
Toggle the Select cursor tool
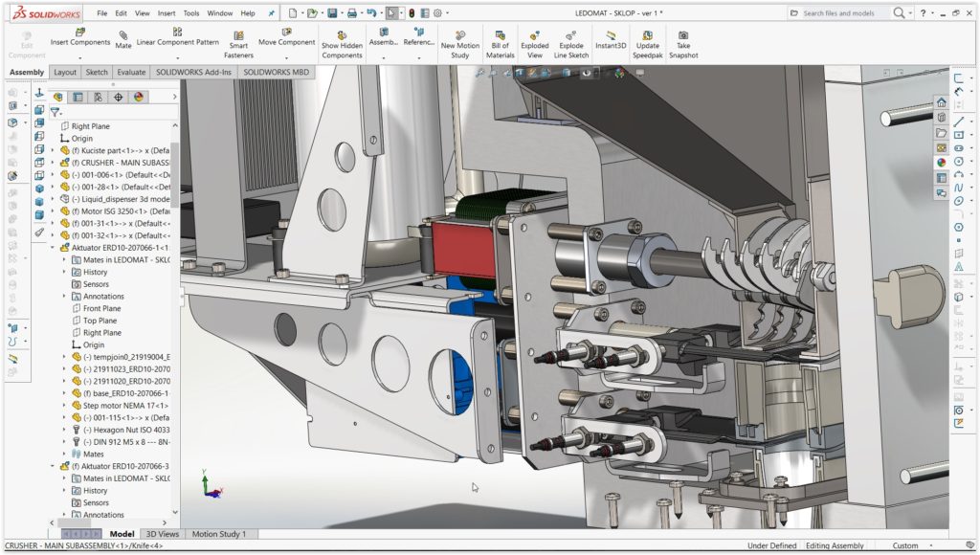(x=391, y=12)
